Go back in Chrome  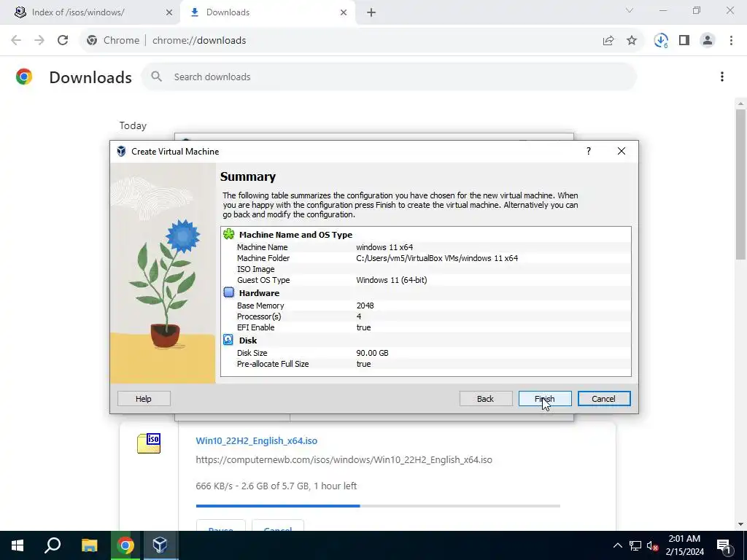tap(16, 41)
